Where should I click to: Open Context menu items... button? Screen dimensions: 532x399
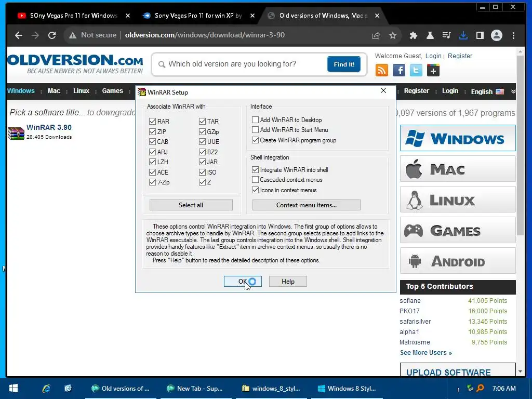[x=307, y=205]
